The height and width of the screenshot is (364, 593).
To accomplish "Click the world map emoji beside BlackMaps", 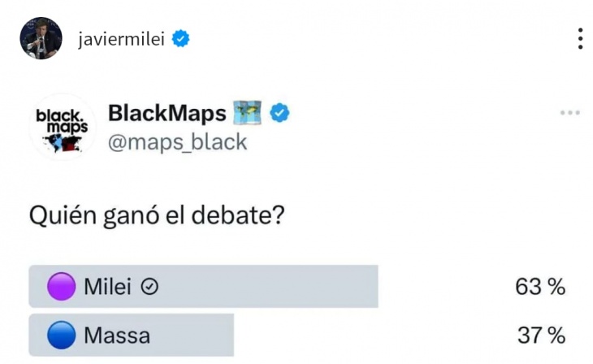I will pos(247,113).
